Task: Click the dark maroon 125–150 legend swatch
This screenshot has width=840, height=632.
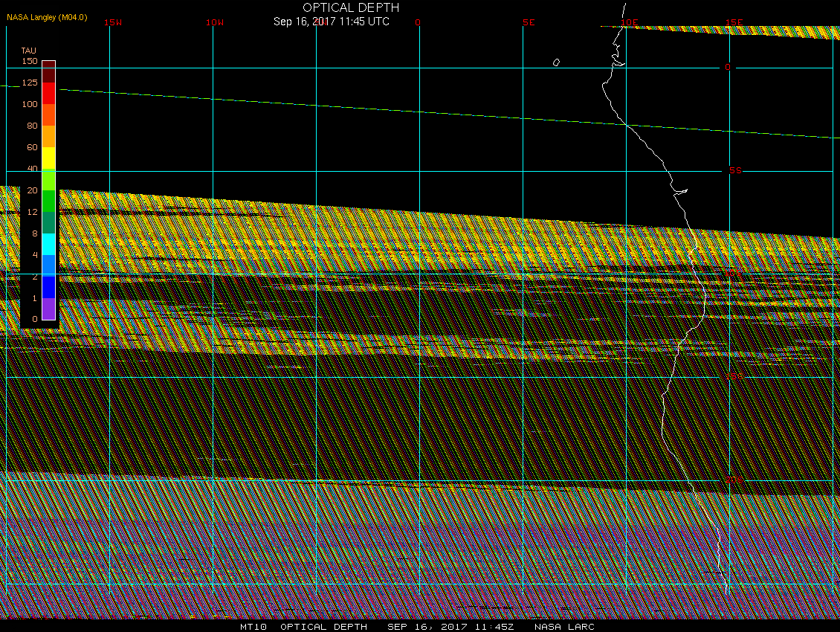Action: tap(48, 72)
